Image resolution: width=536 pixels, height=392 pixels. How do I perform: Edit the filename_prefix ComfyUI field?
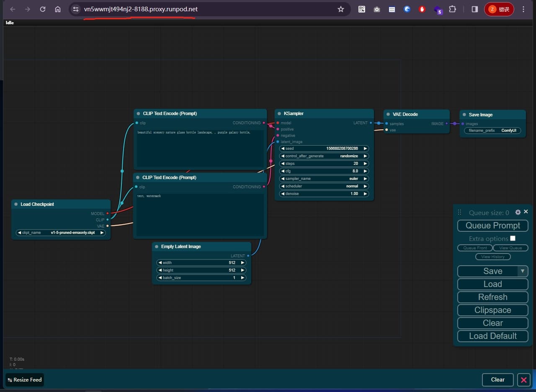pyautogui.click(x=492, y=131)
